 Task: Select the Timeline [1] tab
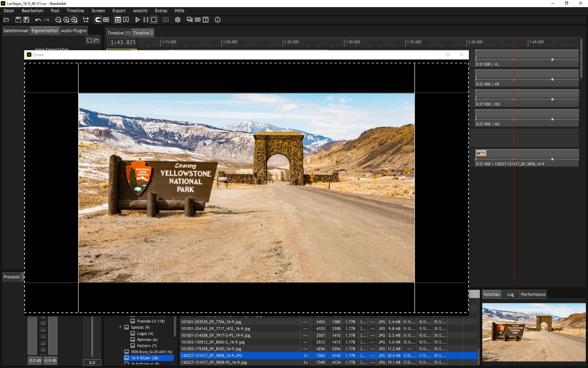[x=119, y=33]
